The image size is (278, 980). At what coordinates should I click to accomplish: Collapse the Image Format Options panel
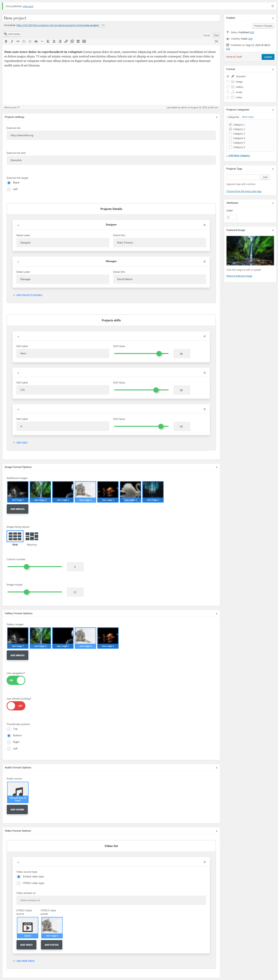pyautogui.click(x=217, y=467)
